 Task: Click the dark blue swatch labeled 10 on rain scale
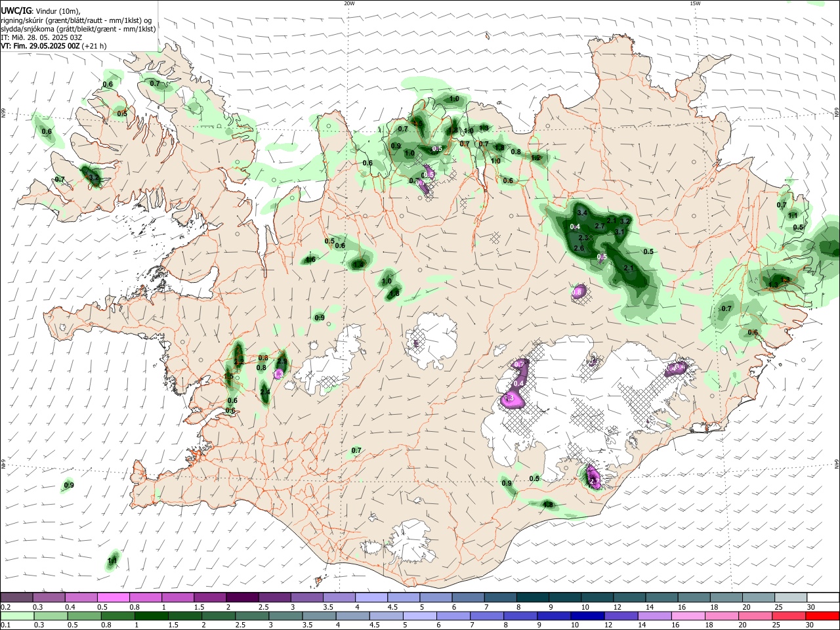(586, 616)
